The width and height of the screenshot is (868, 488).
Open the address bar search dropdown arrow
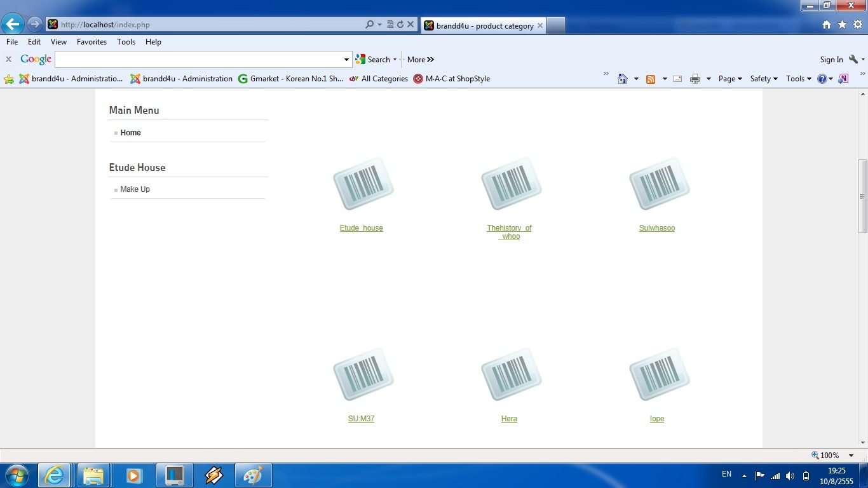pos(379,24)
